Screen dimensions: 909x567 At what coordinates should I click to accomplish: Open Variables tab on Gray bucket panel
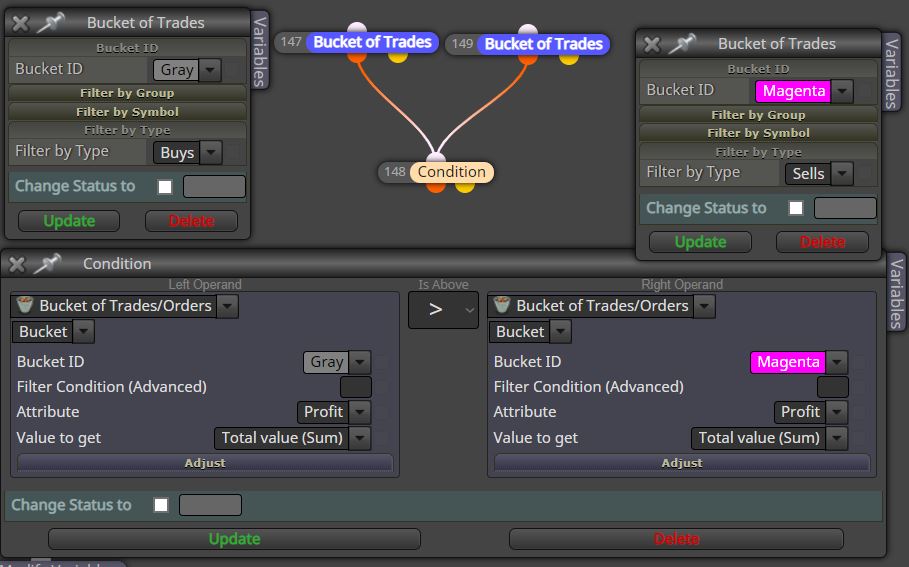[x=260, y=51]
